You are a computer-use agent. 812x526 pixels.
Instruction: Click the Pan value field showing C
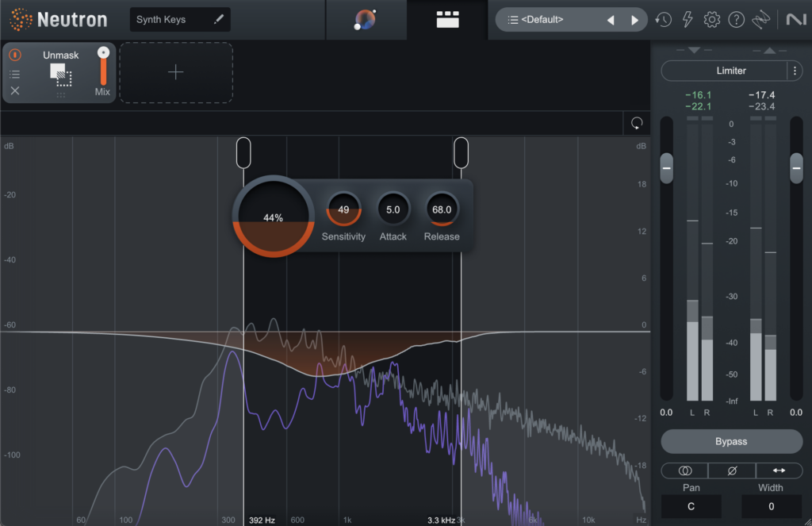pyautogui.click(x=691, y=506)
